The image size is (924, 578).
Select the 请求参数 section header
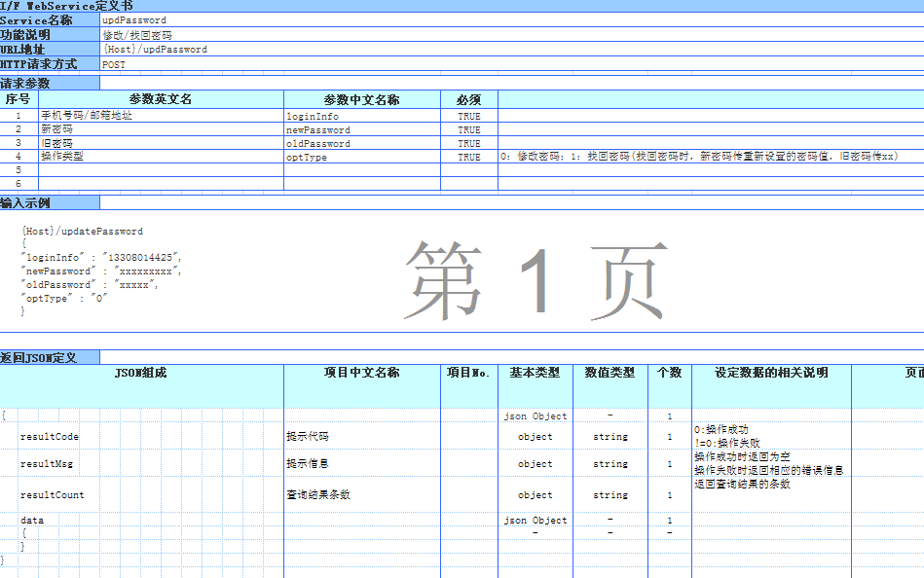[x=50, y=83]
